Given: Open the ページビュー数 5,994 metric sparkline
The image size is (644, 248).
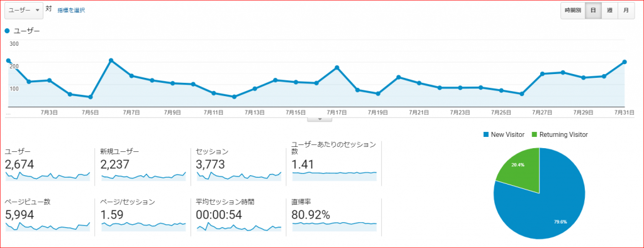Looking at the screenshot, I should pos(48,226).
